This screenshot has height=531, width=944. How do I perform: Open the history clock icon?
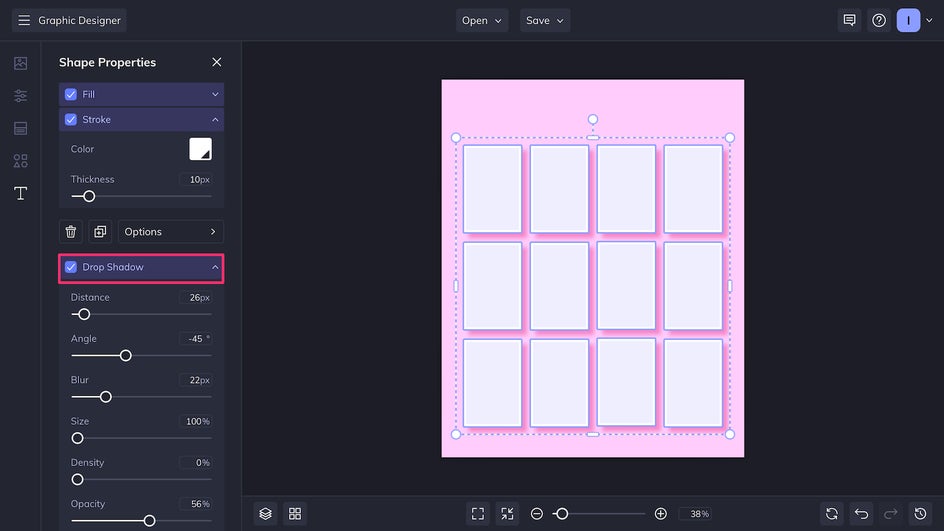tap(921, 514)
